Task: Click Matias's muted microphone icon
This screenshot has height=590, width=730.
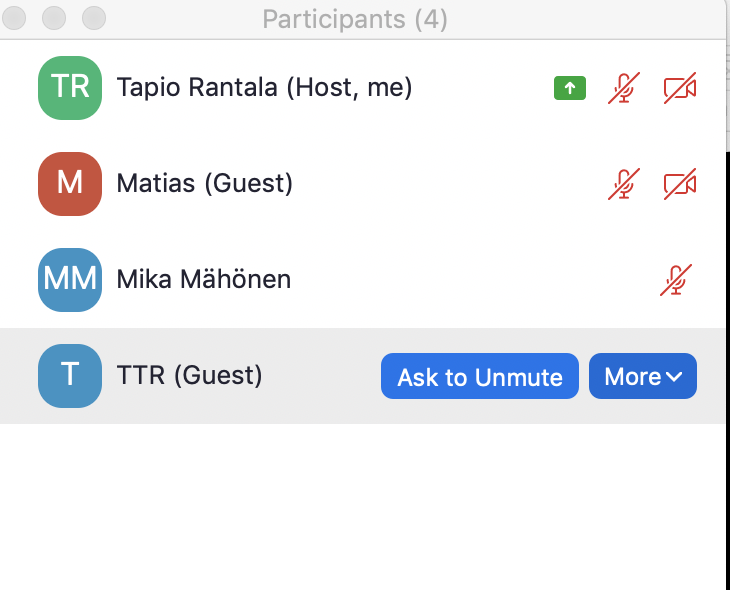Action: (x=624, y=184)
